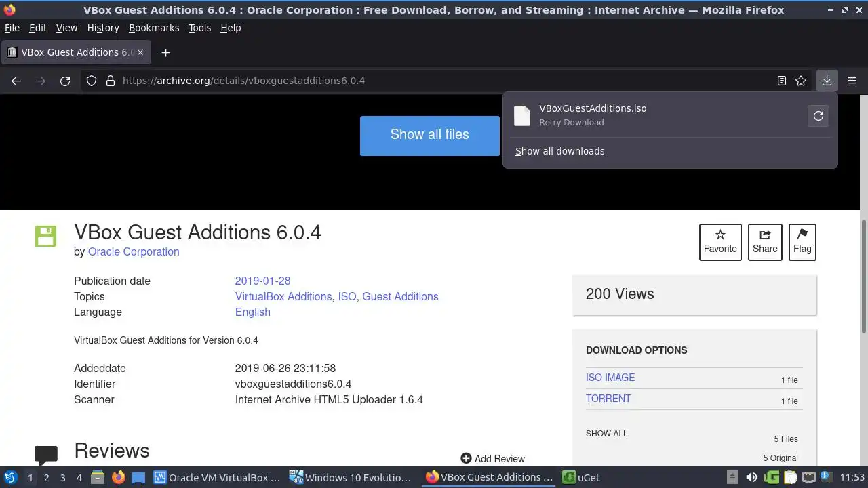Click the browser forward arrow

point(41,81)
